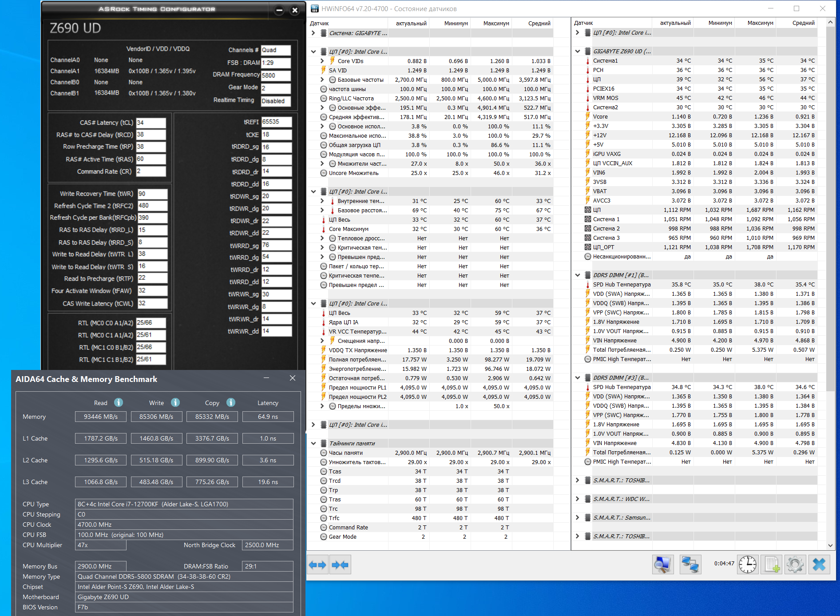The width and height of the screenshot is (840, 616).
Task: Click the scroll-down arrow of HWiNFO right panel
Action: 830,545
